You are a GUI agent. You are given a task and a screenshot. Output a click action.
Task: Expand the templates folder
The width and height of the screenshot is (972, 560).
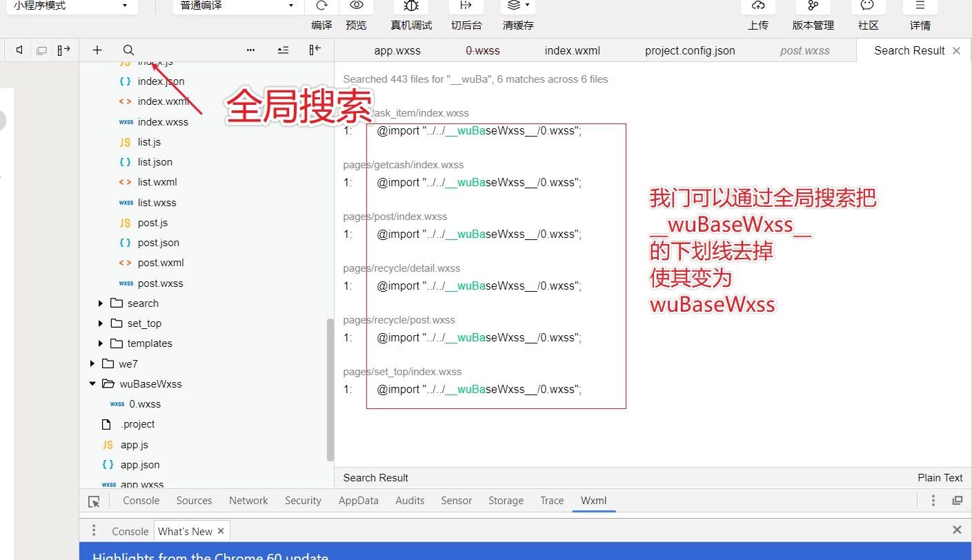[101, 343]
